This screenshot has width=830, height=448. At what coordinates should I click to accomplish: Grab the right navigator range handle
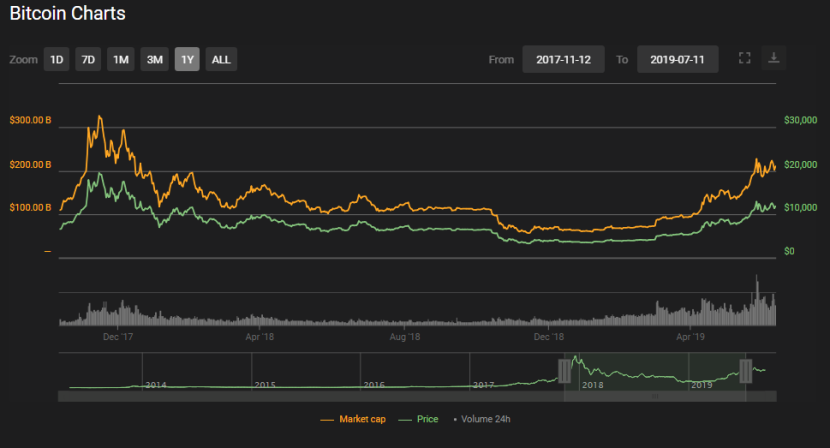745,371
